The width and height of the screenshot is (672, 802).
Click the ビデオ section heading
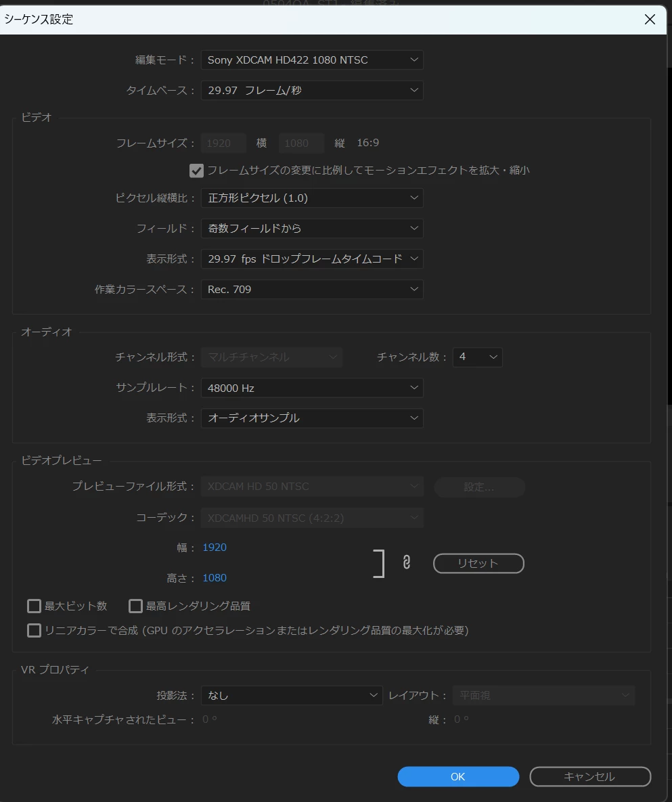(37, 118)
